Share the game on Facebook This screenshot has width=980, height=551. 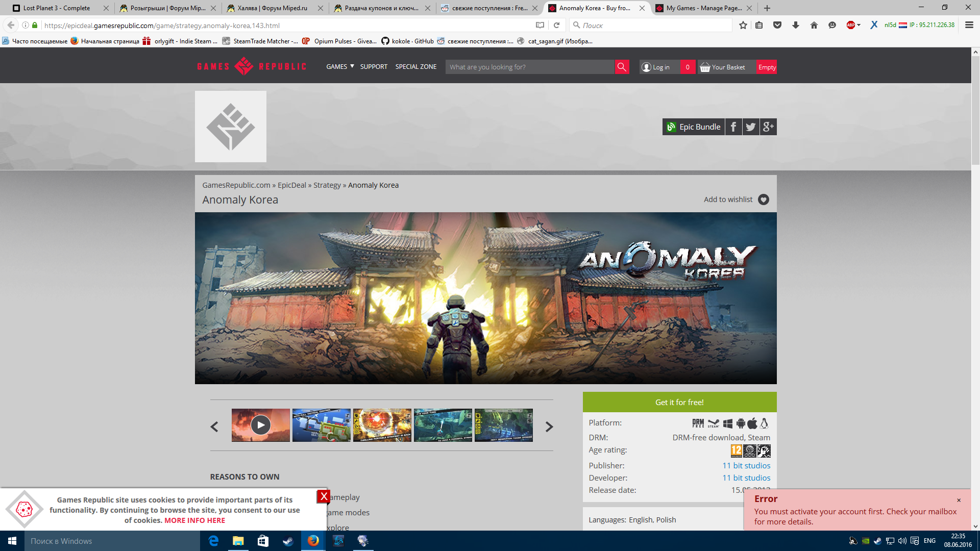click(733, 127)
